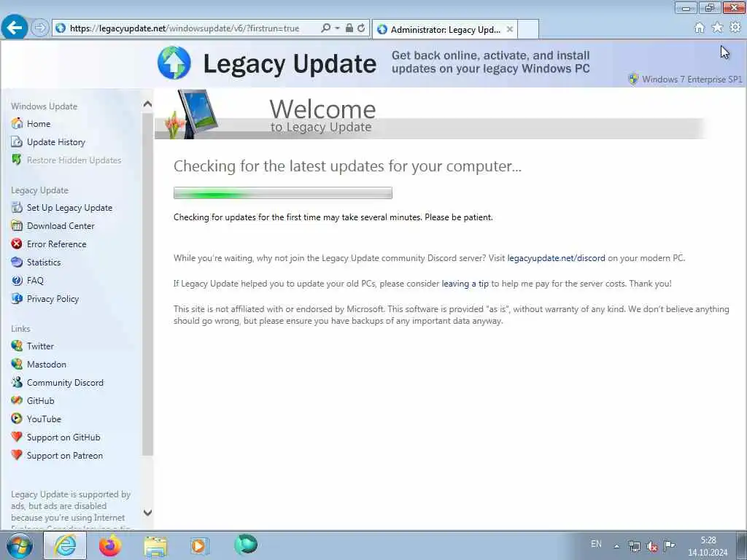Click the sidebar scroll up arrow
Screen dimensions: 747x560
click(x=147, y=104)
